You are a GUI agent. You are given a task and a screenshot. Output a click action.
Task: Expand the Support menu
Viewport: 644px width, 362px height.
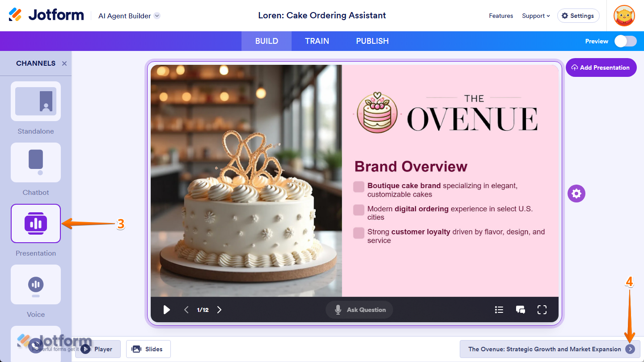536,16
